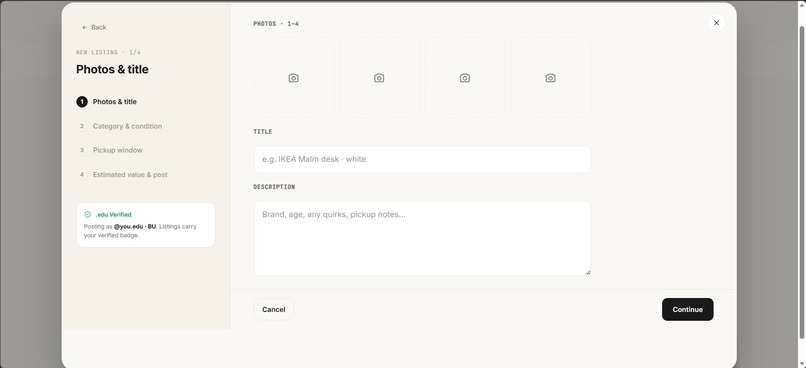Viewport: 806px width, 368px height.
Task: Focus the Title input field
Action: (x=422, y=159)
